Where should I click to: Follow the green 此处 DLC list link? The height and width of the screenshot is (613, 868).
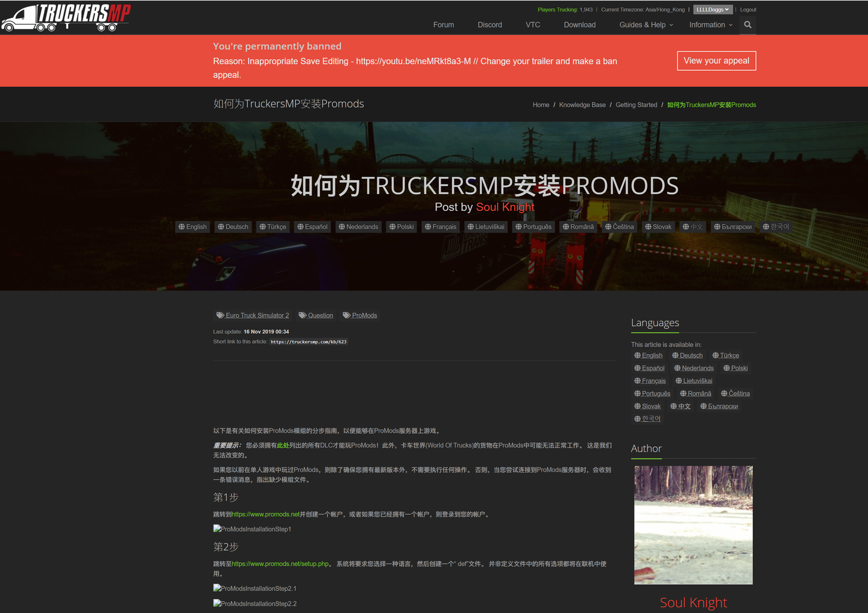[283, 445]
